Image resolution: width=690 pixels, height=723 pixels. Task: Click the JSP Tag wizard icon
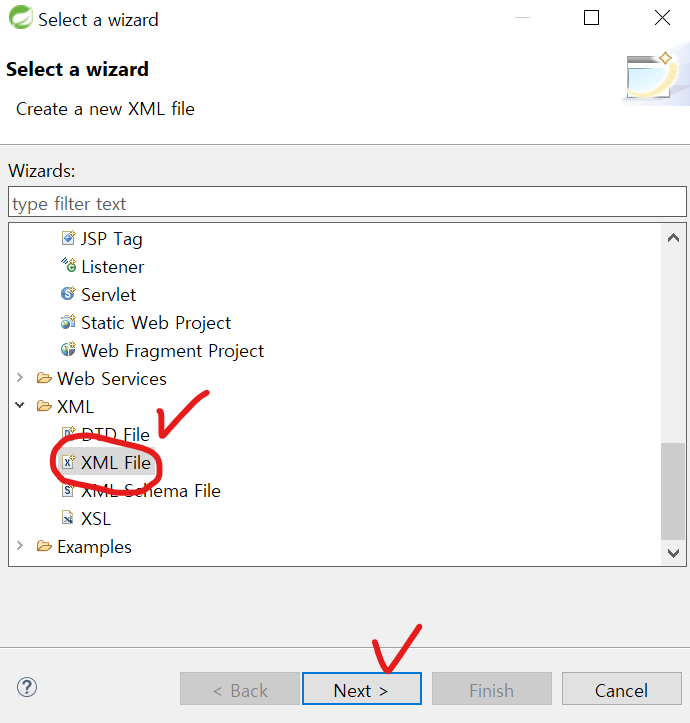click(x=68, y=238)
